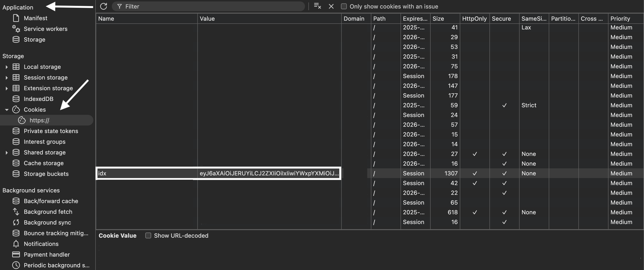Click the refresh cookies icon
This screenshot has height=270, width=644.
(104, 6)
